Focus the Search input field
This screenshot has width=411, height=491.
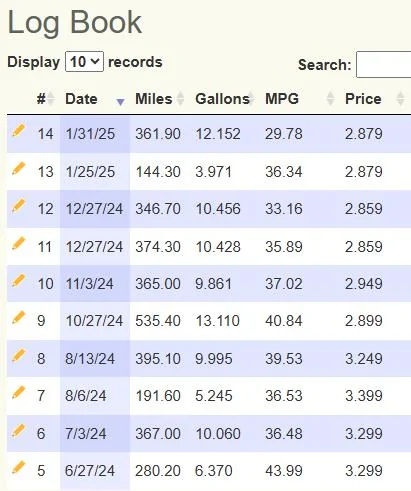[x=383, y=64]
